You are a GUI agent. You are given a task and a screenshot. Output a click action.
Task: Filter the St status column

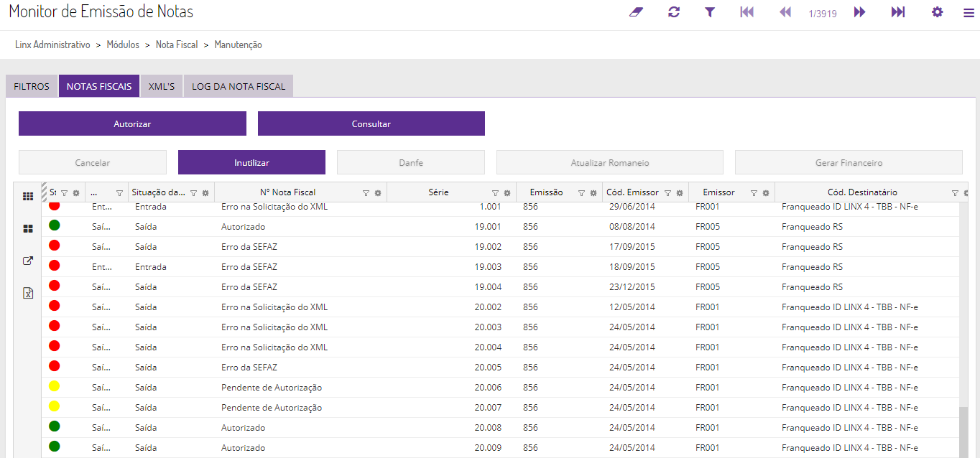tap(64, 193)
